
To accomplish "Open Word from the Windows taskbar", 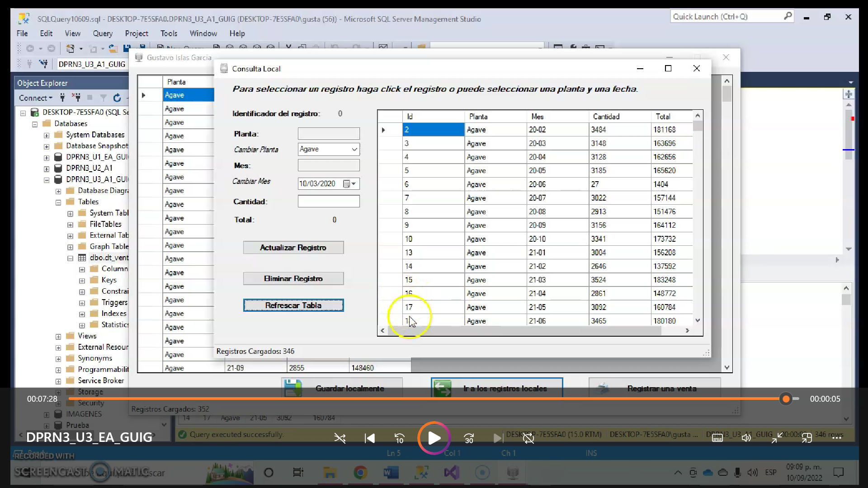I will (x=391, y=473).
